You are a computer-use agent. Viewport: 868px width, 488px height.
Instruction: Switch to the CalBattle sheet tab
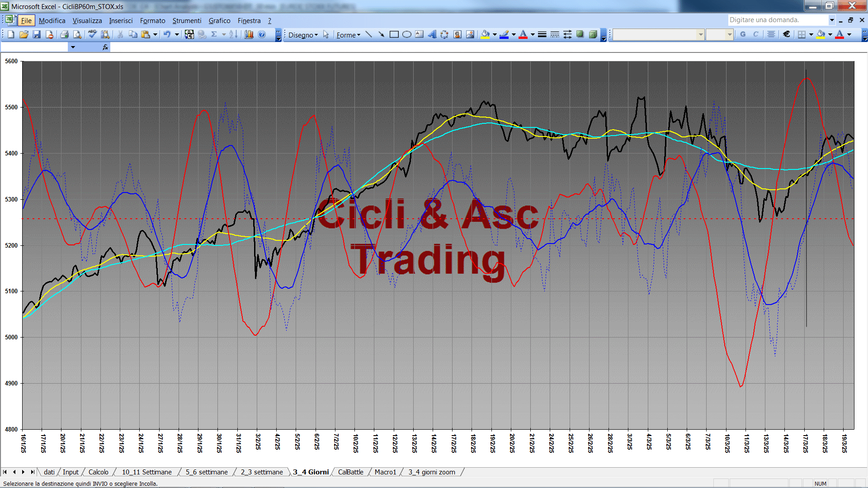click(350, 472)
